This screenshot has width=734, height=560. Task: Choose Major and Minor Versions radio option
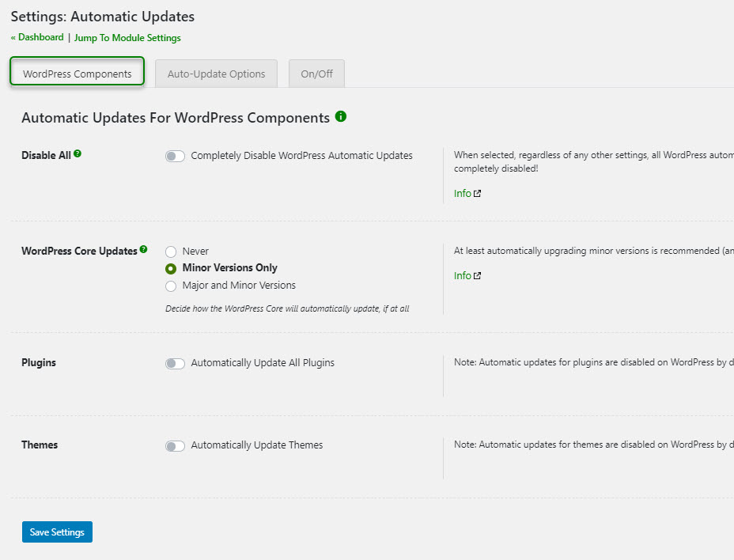(171, 286)
